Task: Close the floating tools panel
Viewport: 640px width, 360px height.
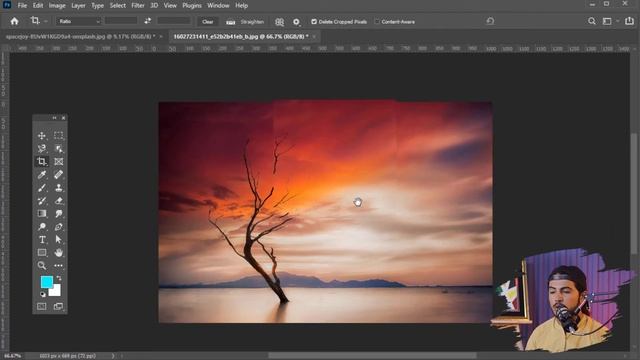Action: pos(63,118)
